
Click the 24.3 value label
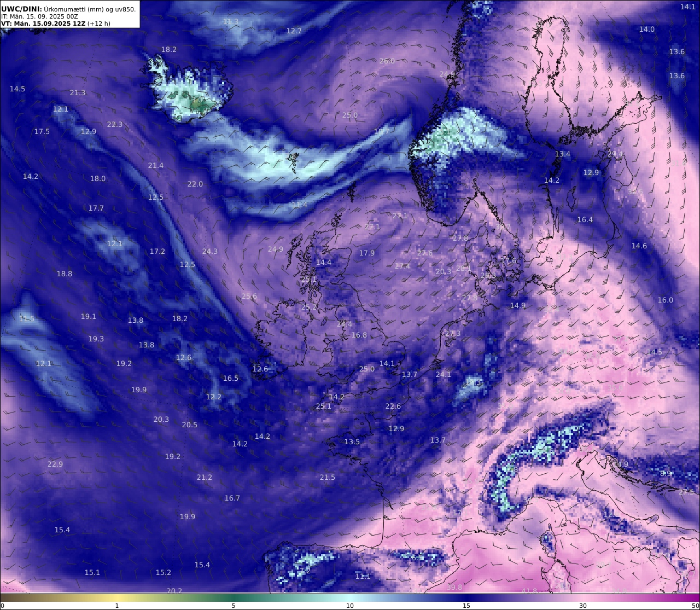[x=210, y=252]
